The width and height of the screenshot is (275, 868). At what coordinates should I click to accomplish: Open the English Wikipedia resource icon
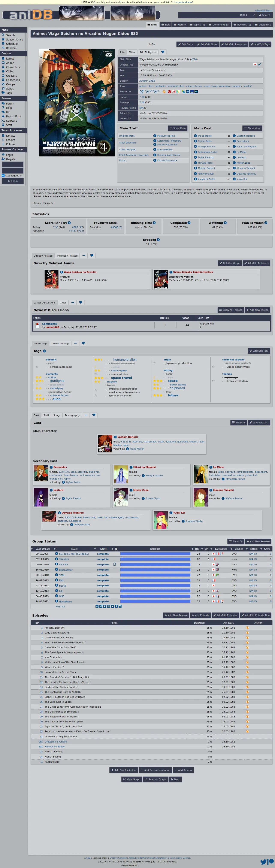tap(149, 92)
